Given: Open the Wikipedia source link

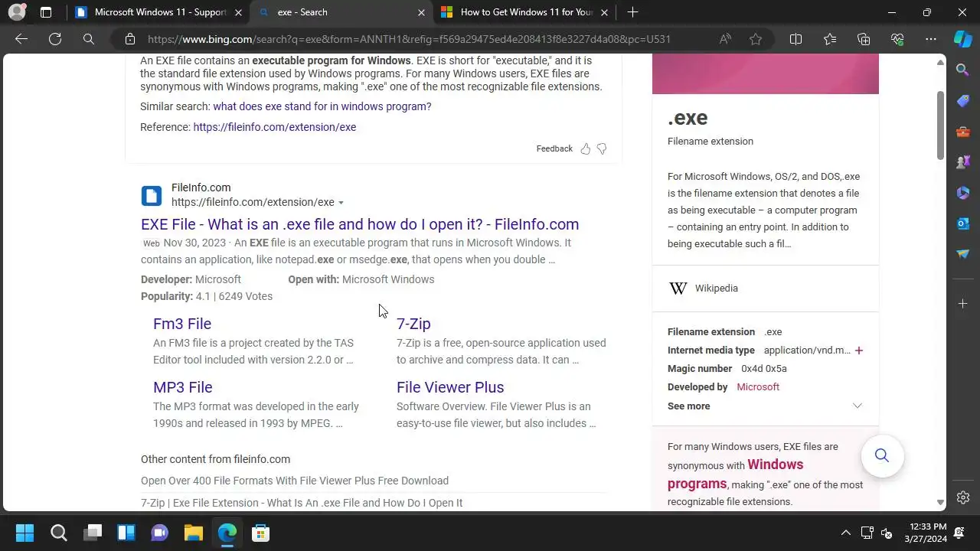Looking at the screenshot, I should [x=717, y=289].
